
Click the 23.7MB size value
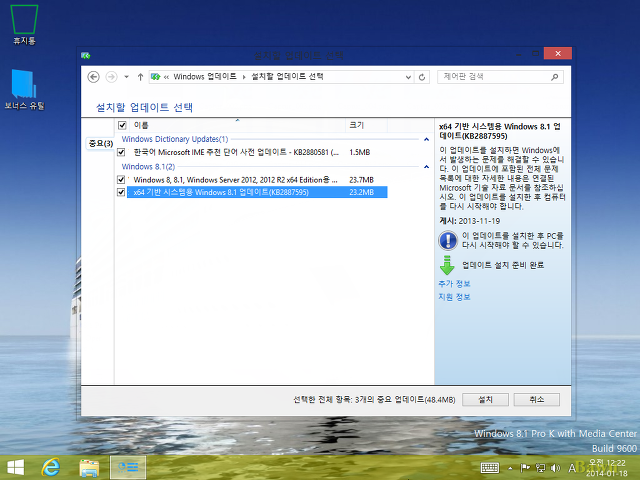click(361, 180)
